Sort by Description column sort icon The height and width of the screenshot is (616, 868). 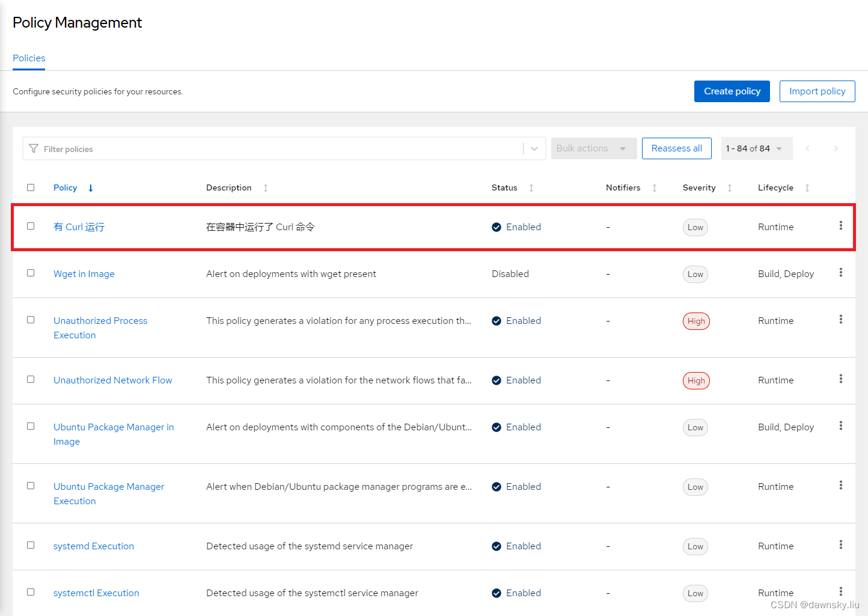pos(266,188)
